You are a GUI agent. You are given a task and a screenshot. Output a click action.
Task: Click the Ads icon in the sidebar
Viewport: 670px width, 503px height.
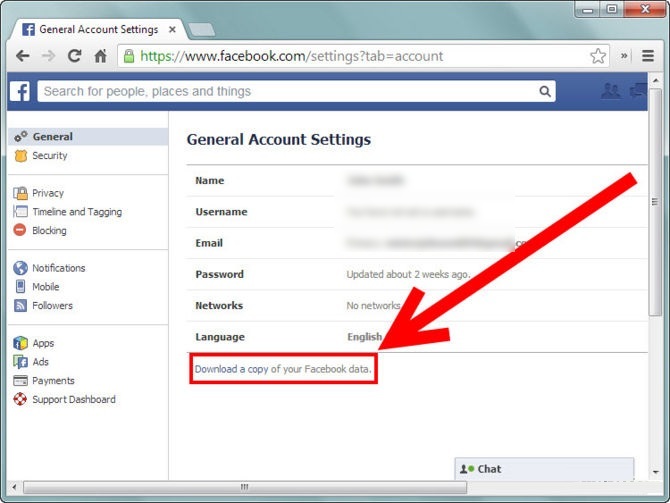pos(20,362)
